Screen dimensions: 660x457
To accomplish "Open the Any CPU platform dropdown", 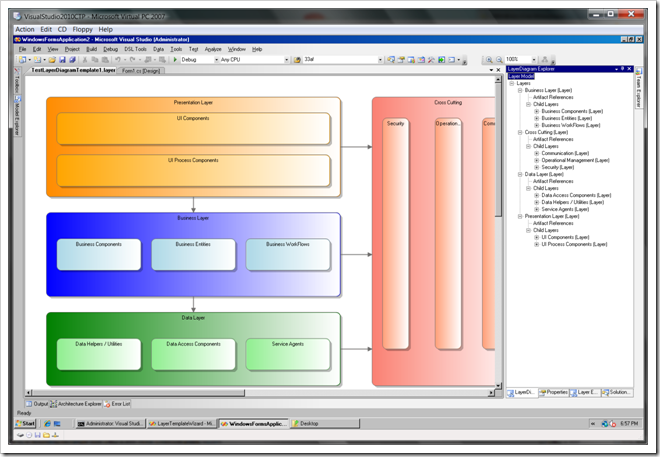I will coord(286,60).
